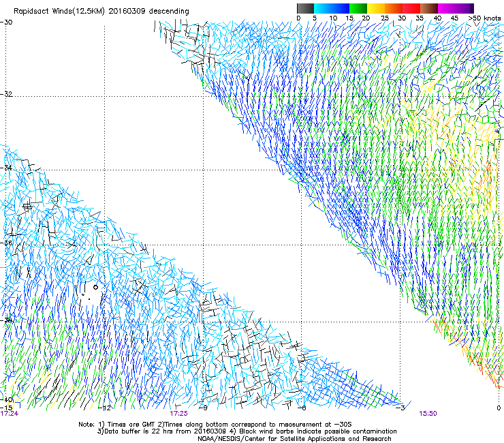
Task: Click the yellow 20-25 knots legend color
Action: click(x=376, y=8)
